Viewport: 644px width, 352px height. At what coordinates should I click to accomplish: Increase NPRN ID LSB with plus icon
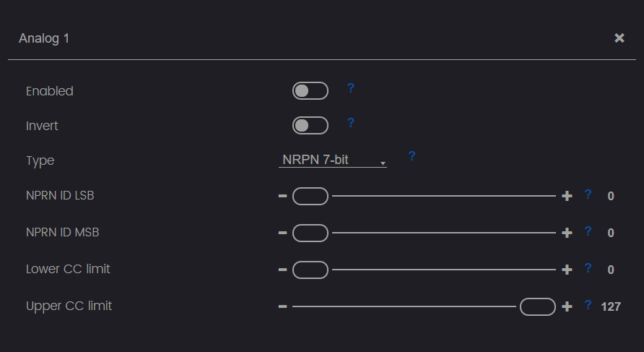pyautogui.click(x=567, y=196)
